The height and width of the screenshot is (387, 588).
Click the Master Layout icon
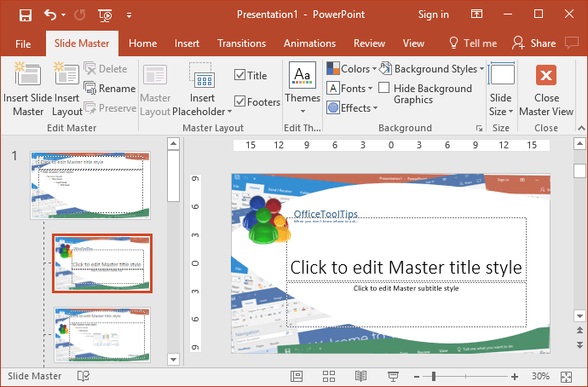pyautogui.click(x=155, y=90)
